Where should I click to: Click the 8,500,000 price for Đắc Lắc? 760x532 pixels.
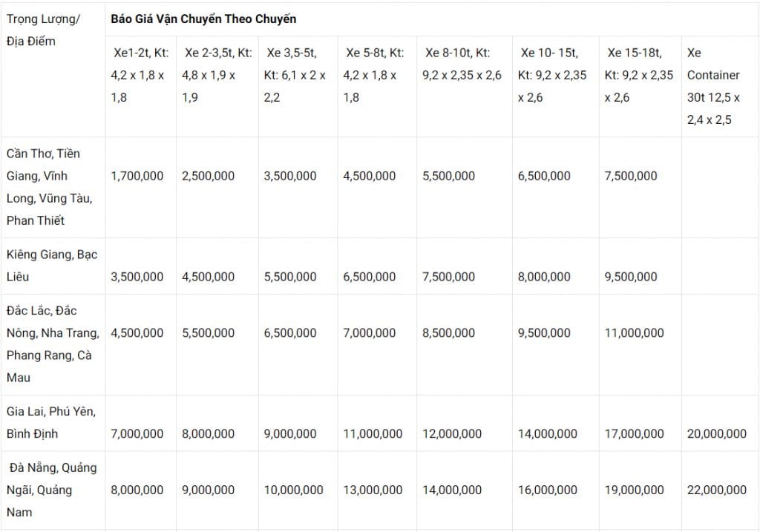449,333
